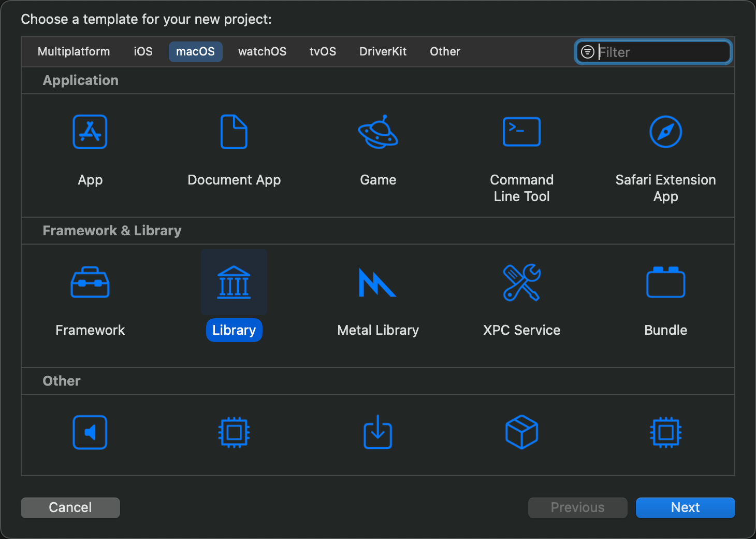Click the Next button

686,507
